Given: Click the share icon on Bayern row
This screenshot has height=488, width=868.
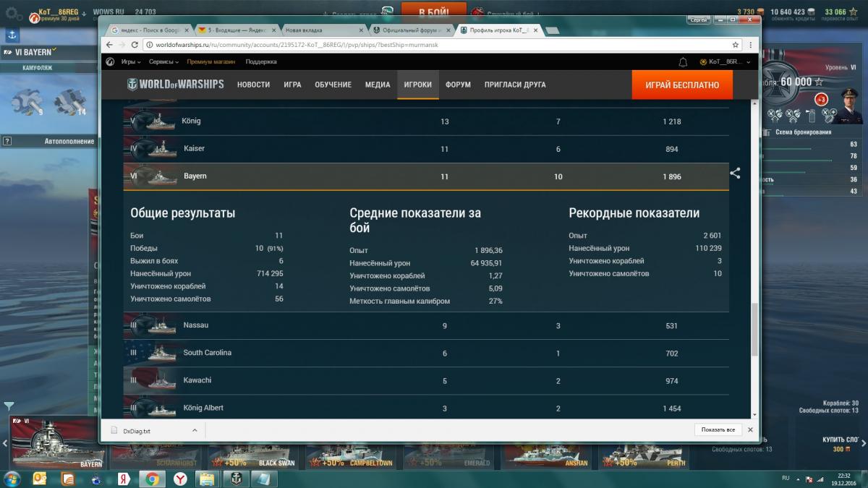Looking at the screenshot, I should (735, 174).
